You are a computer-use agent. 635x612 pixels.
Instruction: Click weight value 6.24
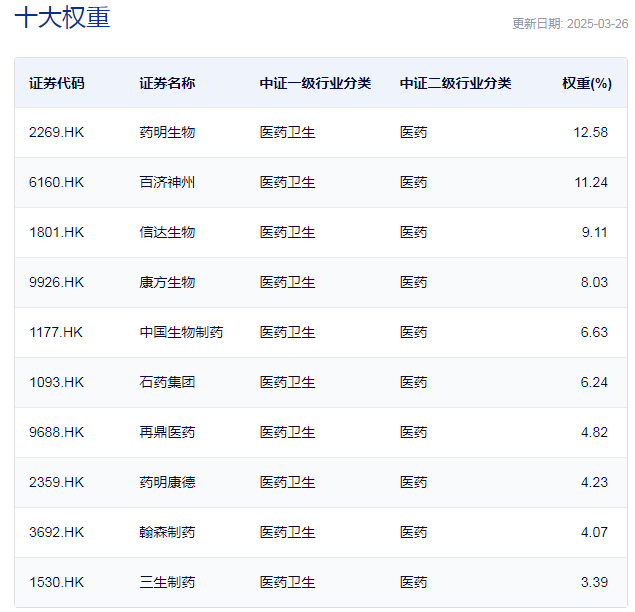click(x=594, y=382)
